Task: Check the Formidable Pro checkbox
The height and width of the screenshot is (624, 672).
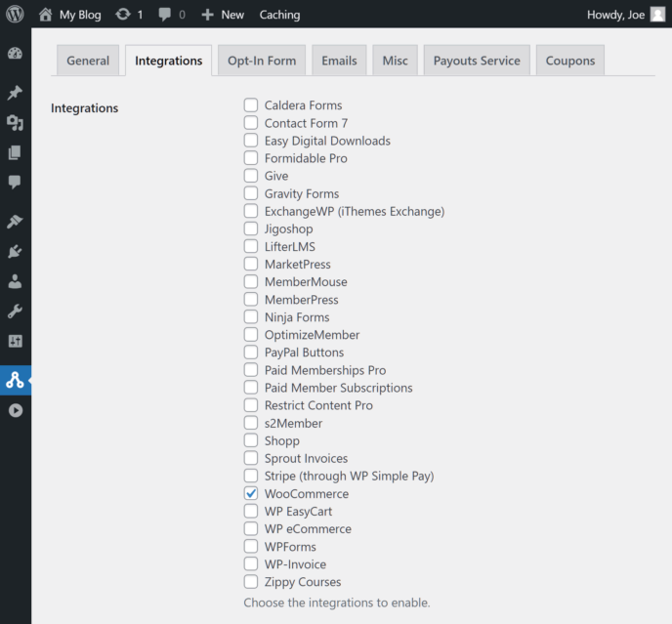Action: 251,158
